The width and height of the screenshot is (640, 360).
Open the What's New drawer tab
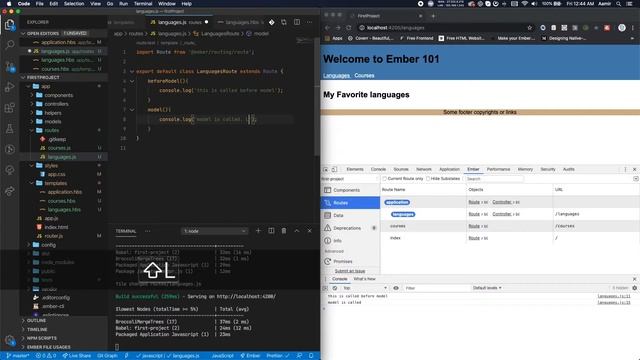tap(364, 279)
